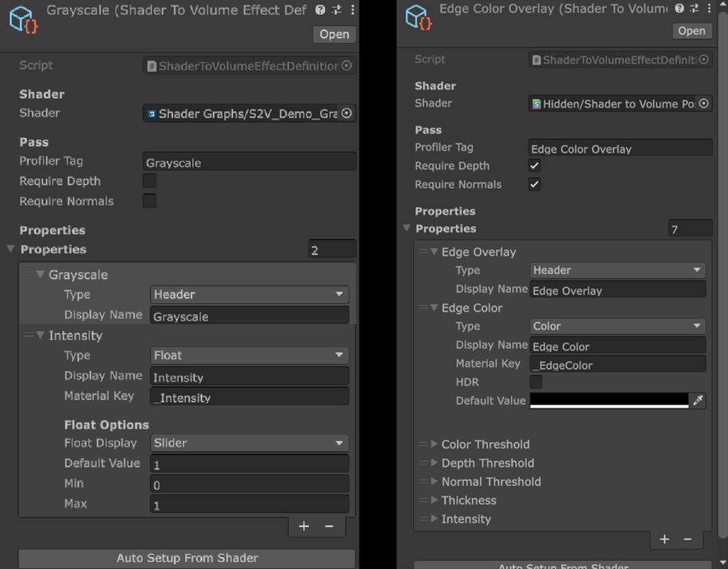Open Type dropdown showing Header for Edge Overlay
The image size is (728, 569).
tap(618, 270)
